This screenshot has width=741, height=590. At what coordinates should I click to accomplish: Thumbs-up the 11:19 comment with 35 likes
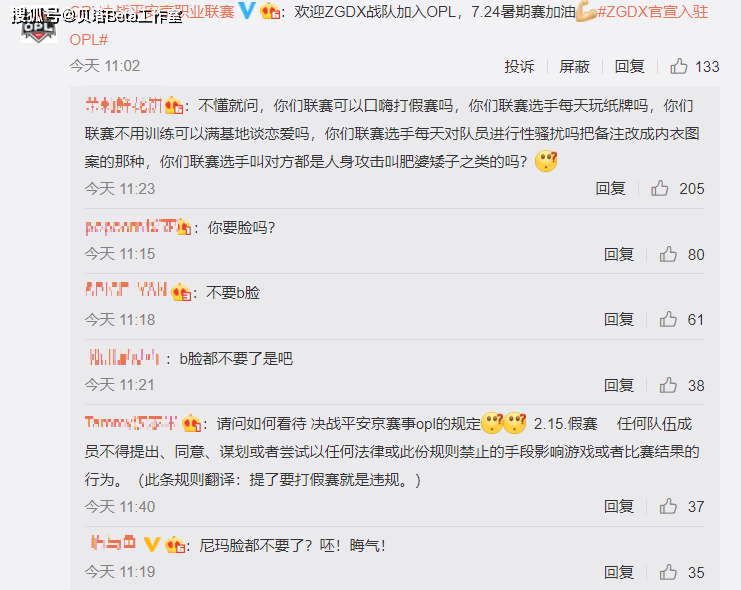[x=668, y=572]
